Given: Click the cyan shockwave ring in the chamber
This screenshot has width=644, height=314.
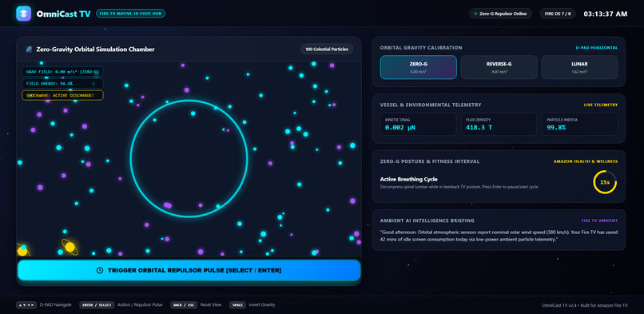Looking at the screenshot, I should 189,158.
